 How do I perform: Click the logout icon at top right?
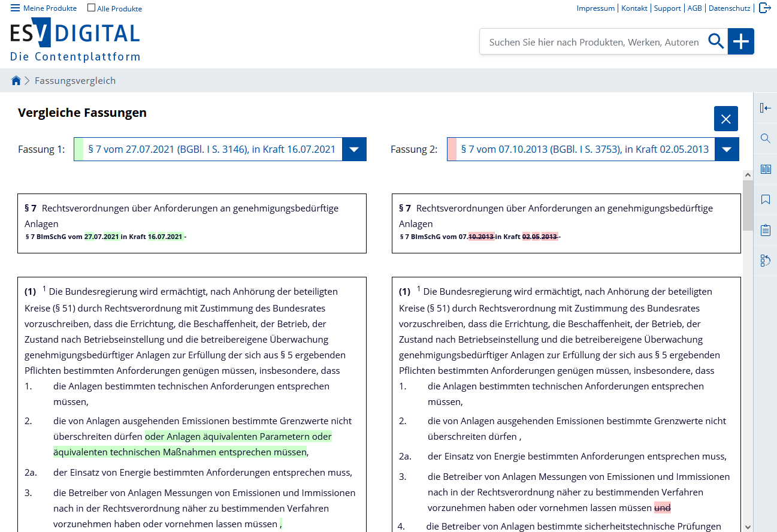pos(765,8)
